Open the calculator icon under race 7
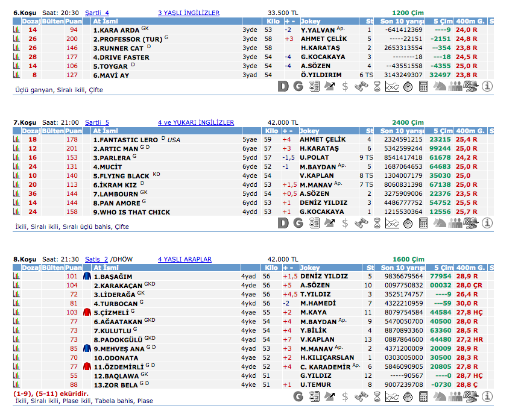This screenshot has width=521, height=420. (423, 223)
